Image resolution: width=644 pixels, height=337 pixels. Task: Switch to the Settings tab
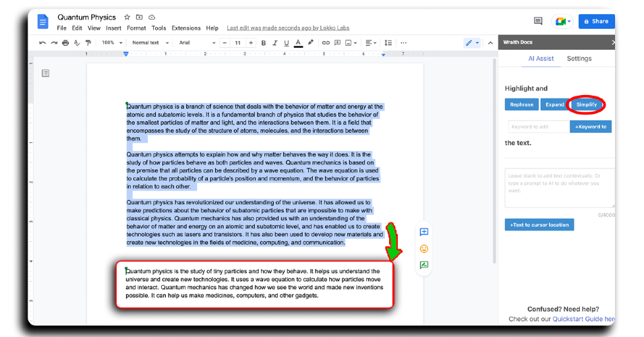pyautogui.click(x=579, y=58)
